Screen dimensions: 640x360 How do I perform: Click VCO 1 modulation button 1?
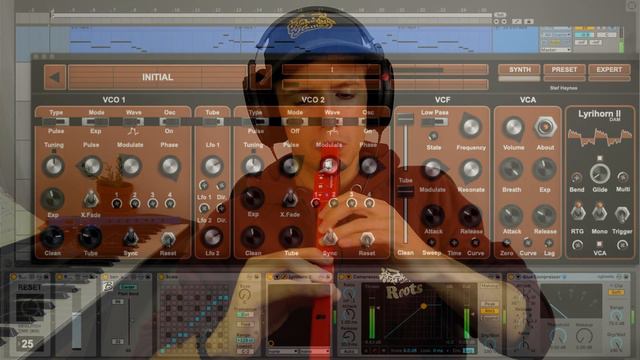116,203
